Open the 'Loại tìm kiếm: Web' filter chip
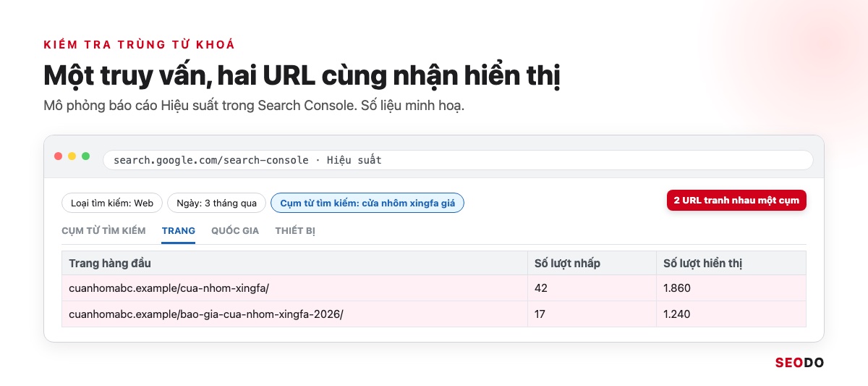 click(112, 203)
